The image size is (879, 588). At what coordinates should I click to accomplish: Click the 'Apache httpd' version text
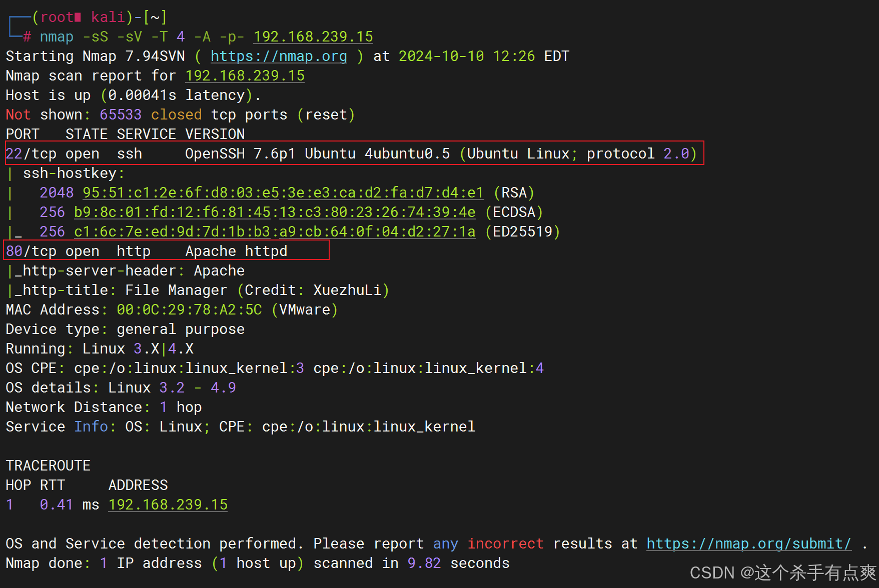tap(236, 251)
